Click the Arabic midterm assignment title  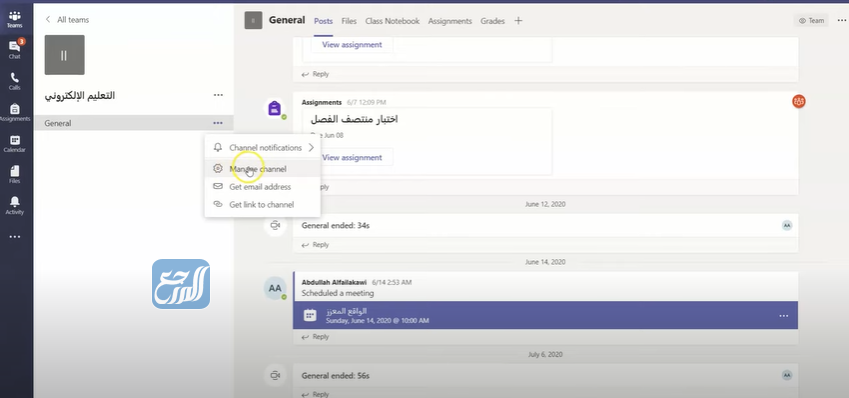tap(354, 119)
